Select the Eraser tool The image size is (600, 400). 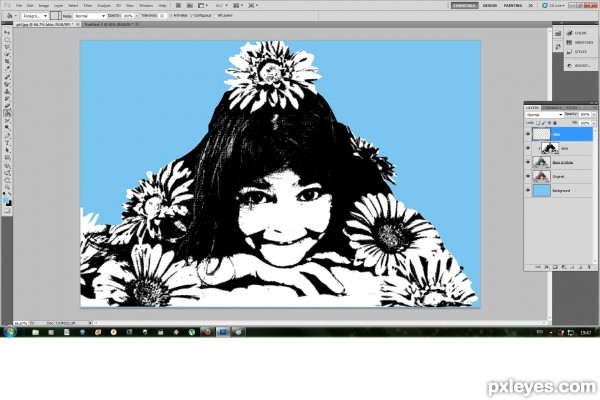pos(7,106)
